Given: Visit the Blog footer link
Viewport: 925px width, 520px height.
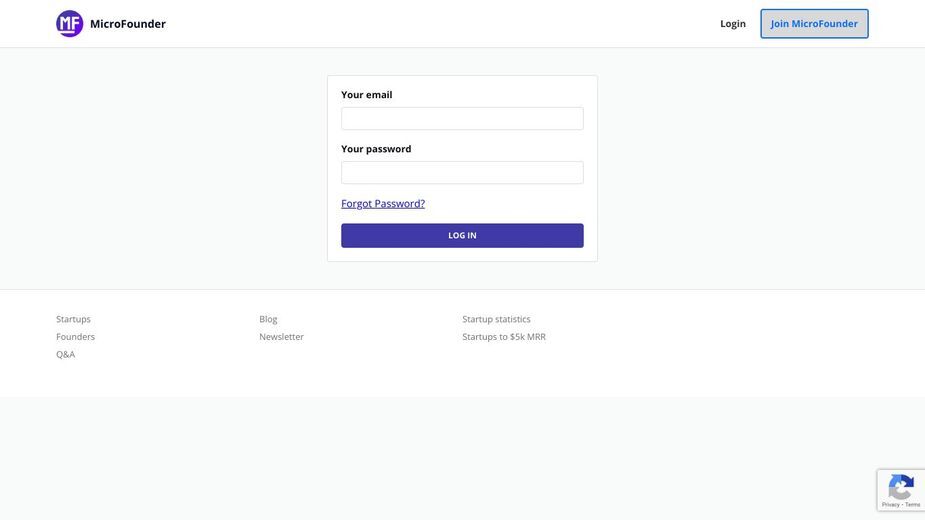Looking at the screenshot, I should click(268, 319).
